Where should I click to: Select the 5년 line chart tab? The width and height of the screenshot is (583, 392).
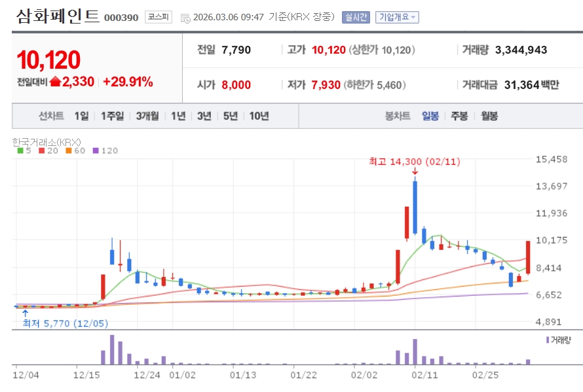(x=230, y=116)
